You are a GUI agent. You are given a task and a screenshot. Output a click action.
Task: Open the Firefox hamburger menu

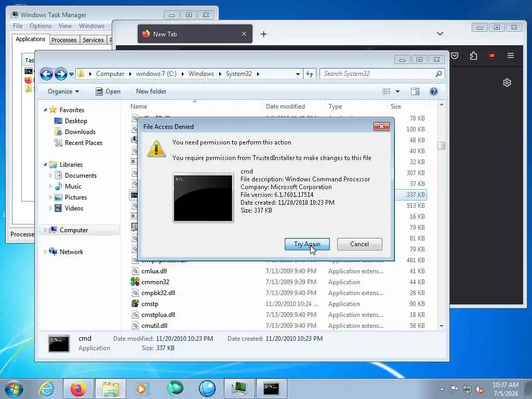click(x=511, y=55)
